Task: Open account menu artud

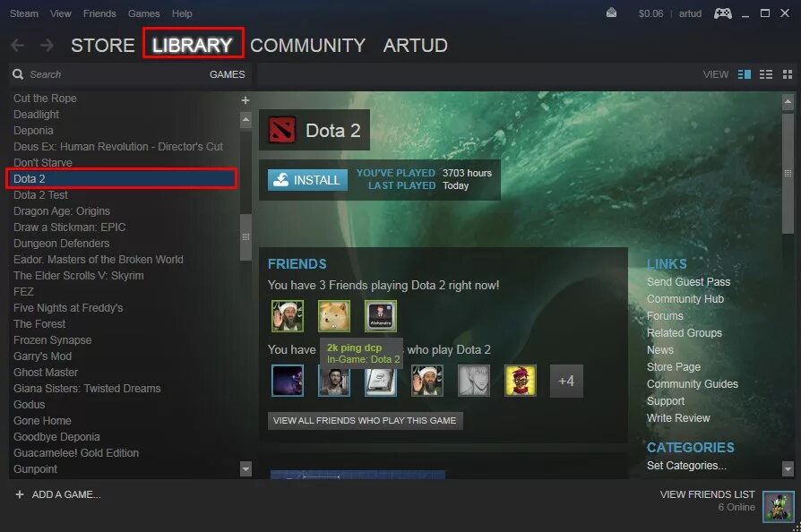Action: click(x=690, y=13)
